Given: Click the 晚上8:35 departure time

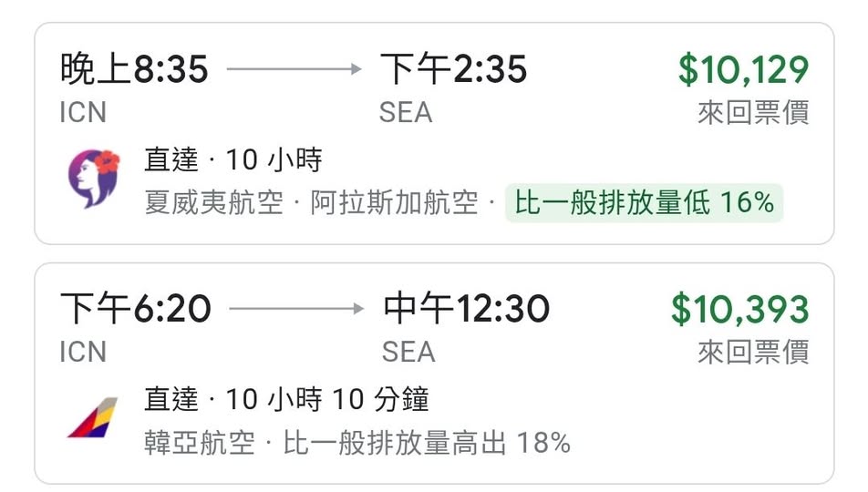Looking at the screenshot, I should (134, 69).
